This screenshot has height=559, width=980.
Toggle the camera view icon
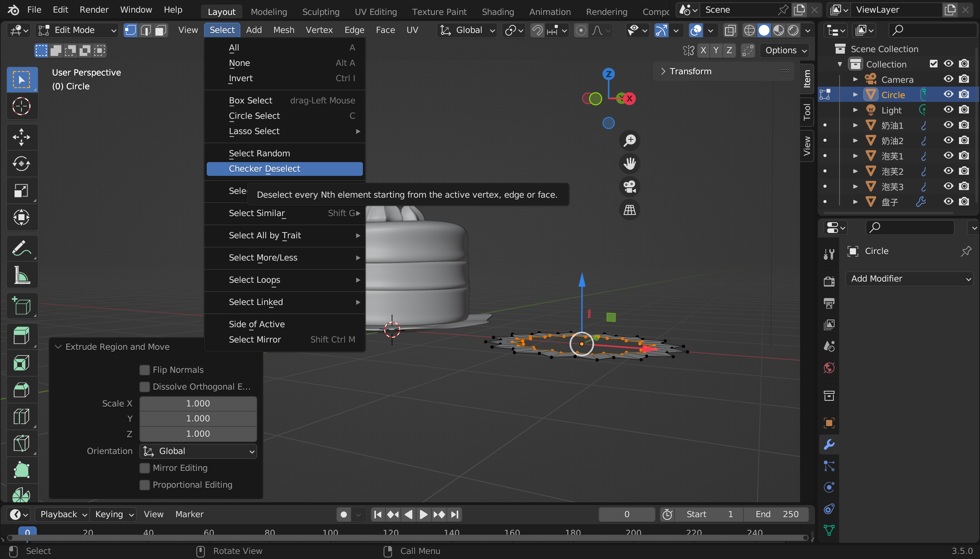[x=630, y=187]
